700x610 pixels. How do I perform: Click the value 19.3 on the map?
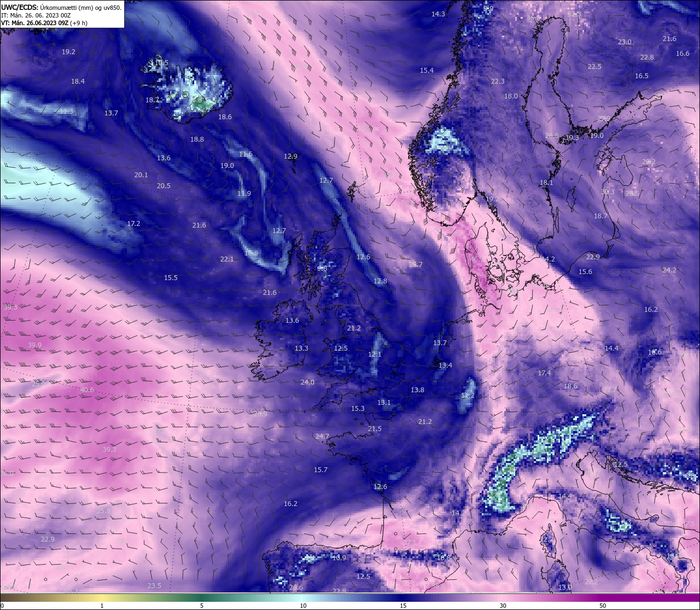(572, 138)
